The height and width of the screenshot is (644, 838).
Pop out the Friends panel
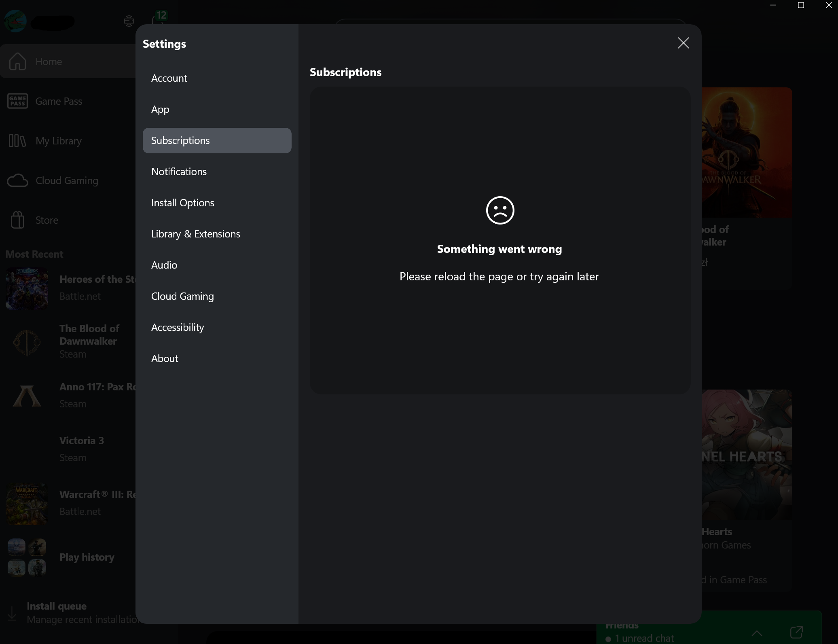pyautogui.click(x=796, y=632)
